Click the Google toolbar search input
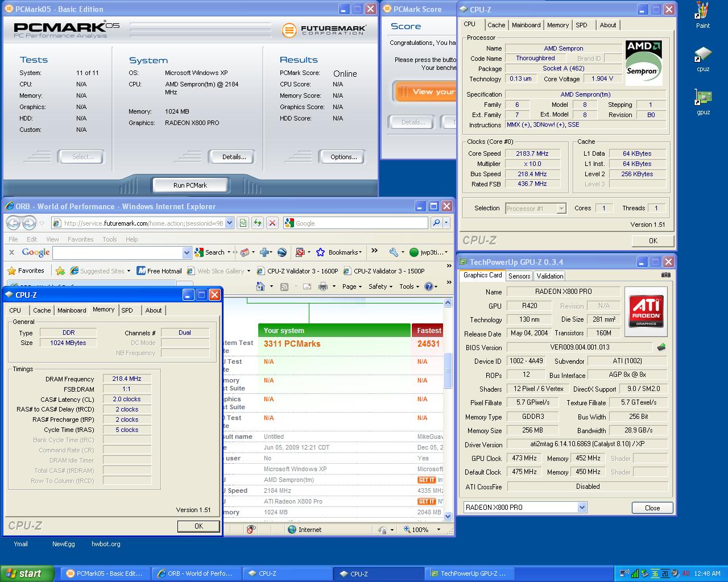Image resolution: width=728 pixels, height=582 pixels. click(x=118, y=252)
